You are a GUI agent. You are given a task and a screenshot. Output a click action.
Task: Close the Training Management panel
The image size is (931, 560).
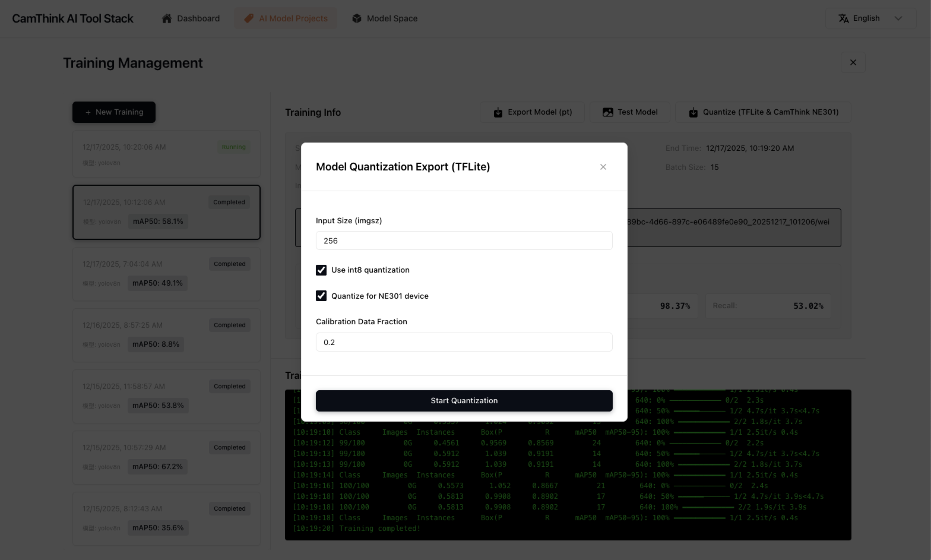coord(853,62)
